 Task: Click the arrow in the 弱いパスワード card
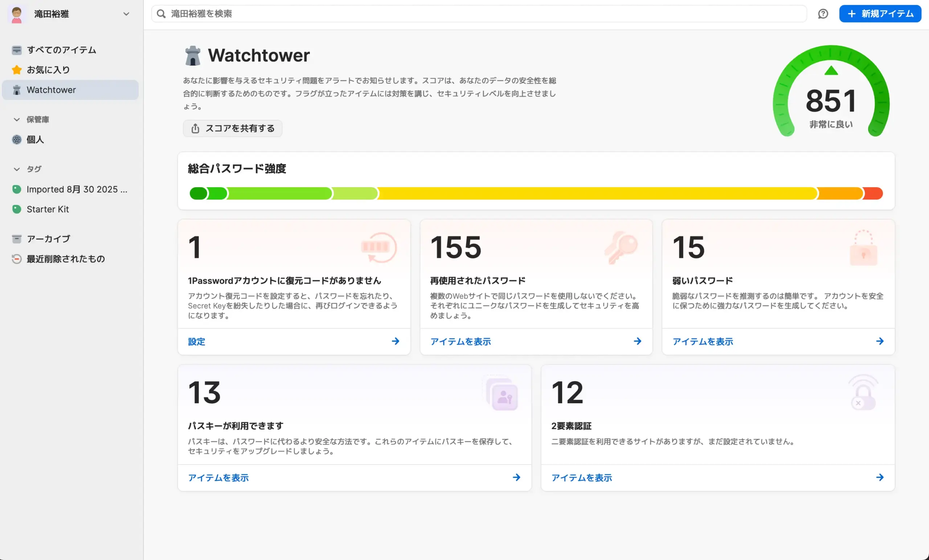880,341
